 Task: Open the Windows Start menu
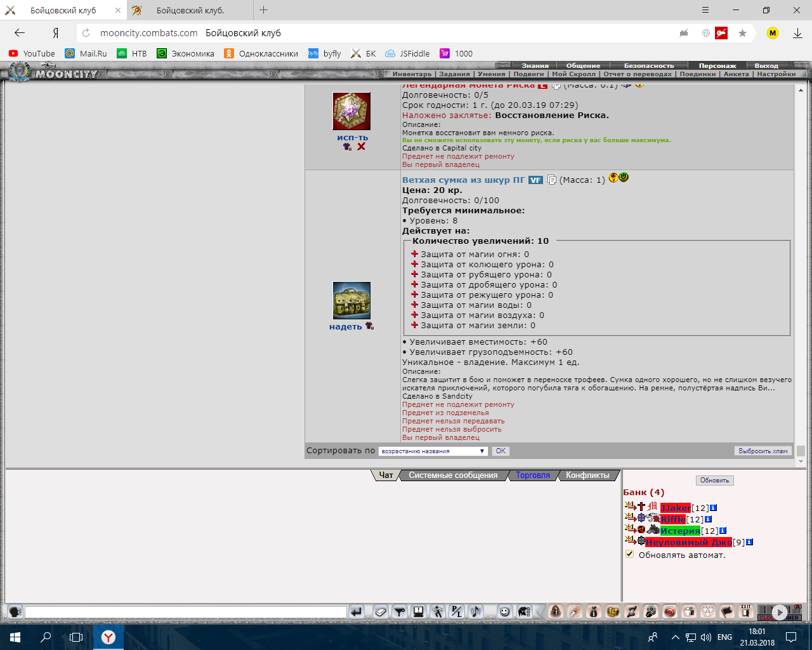click(15, 637)
